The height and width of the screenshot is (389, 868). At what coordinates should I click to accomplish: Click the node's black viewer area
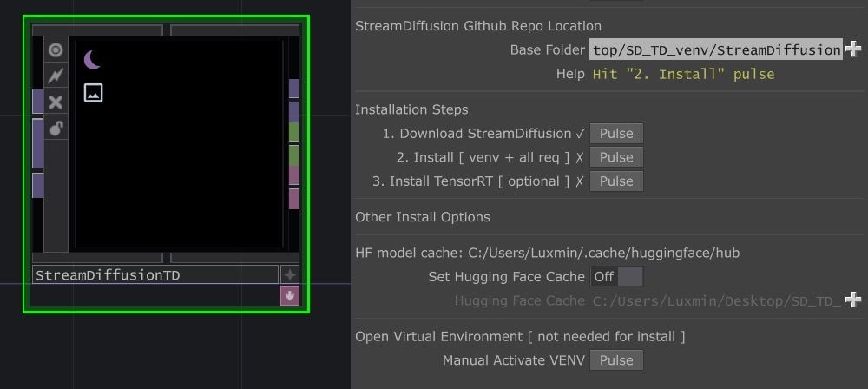(x=178, y=145)
